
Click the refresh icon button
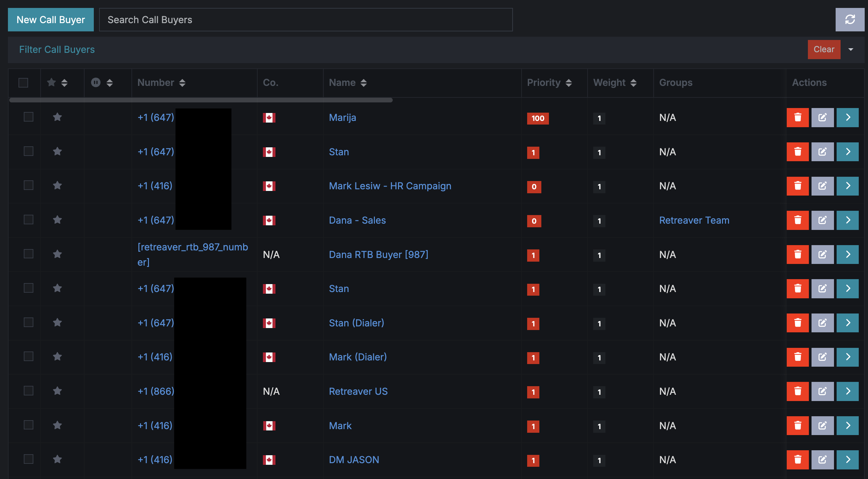tap(850, 19)
